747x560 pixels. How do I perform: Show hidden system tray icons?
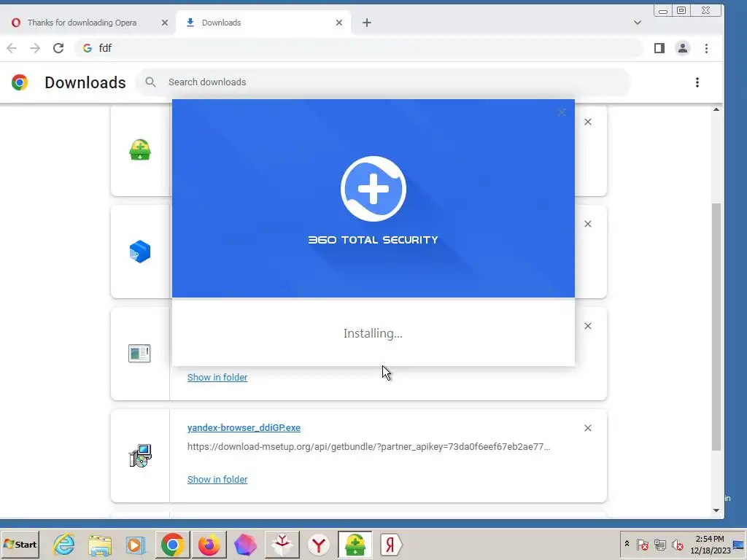coord(627,544)
